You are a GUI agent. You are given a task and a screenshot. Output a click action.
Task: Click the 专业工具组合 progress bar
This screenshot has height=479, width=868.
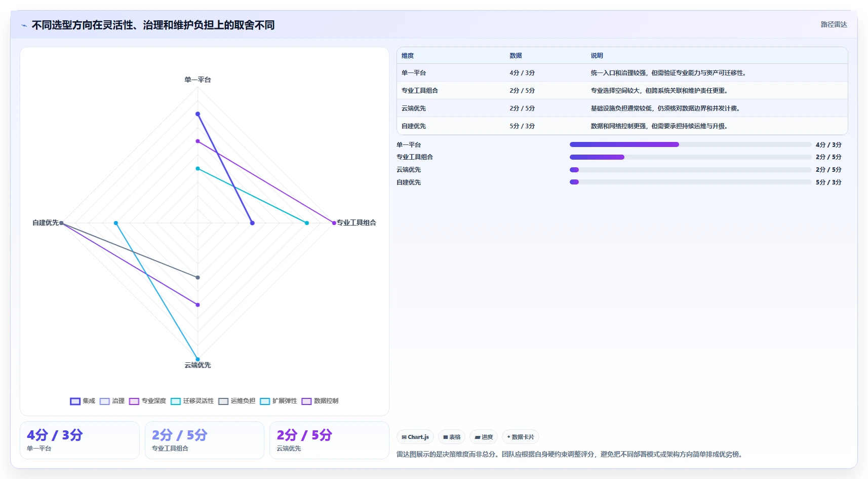690,157
